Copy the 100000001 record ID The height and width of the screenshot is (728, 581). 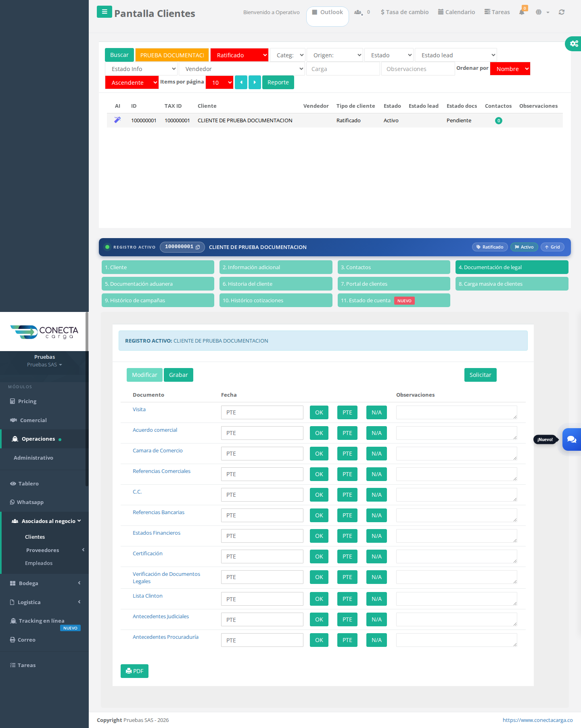[198, 247]
